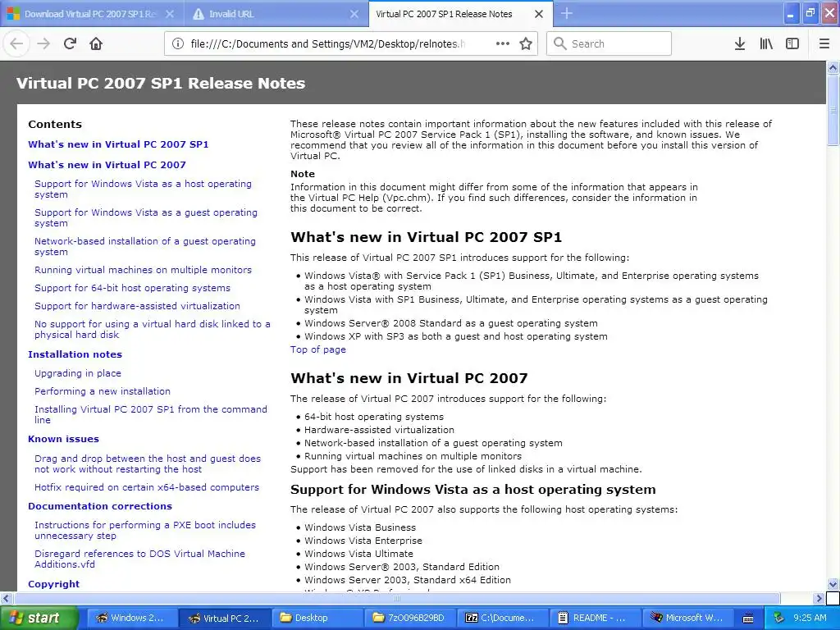The width and height of the screenshot is (840, 630).
Task: Open the Downloads arrow icon
Action: (x=740, y=43)
